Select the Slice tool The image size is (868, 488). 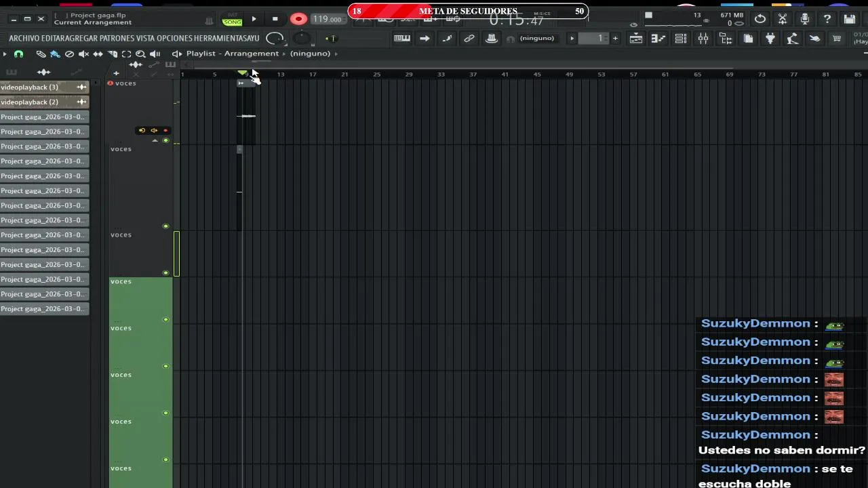pos(113,54)
